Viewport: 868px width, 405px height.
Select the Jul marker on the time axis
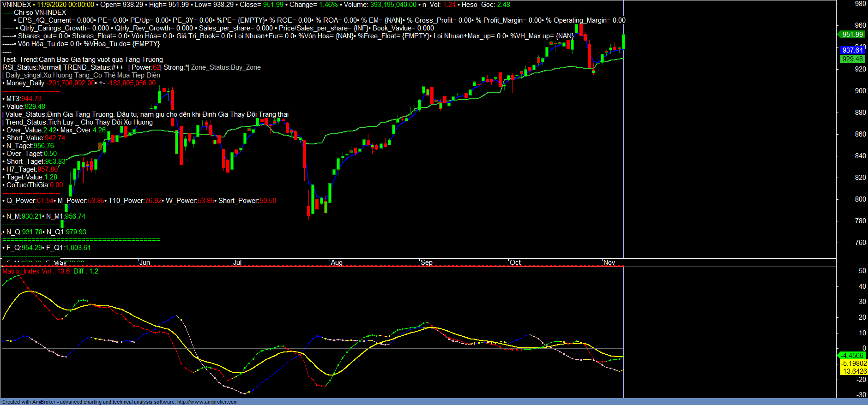[237, 262]
